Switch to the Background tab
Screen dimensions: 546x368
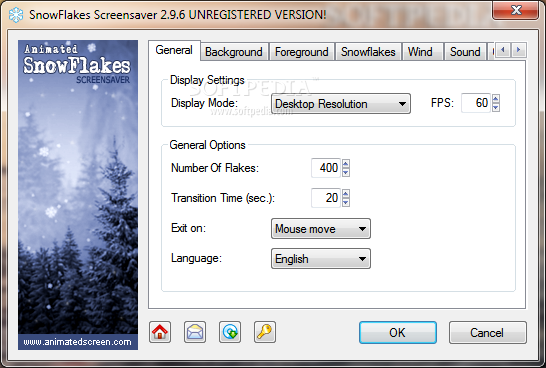(234, 52)
